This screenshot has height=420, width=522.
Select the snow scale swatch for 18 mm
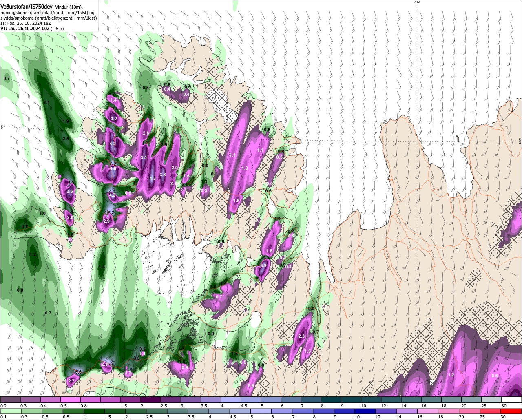(451, 400)
